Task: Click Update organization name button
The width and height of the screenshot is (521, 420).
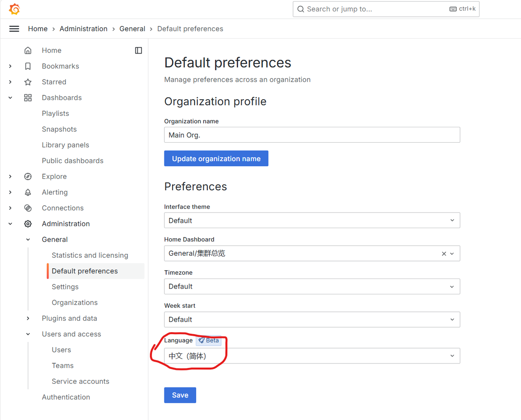Action: (216, 159)
